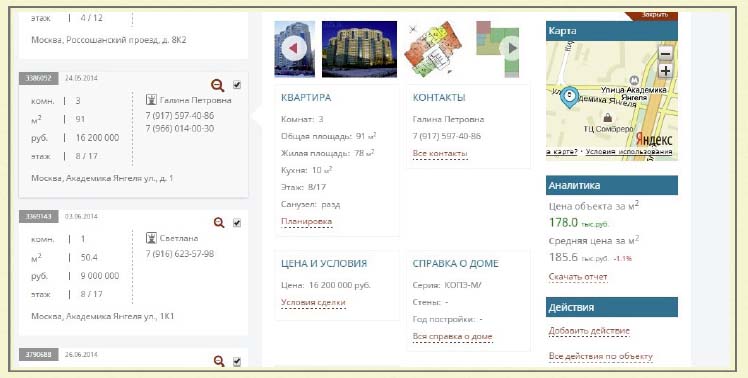Viewport: 748px width, 378px height.
Task: Toggle checkbox for listing 3386092
Action: 237,85
